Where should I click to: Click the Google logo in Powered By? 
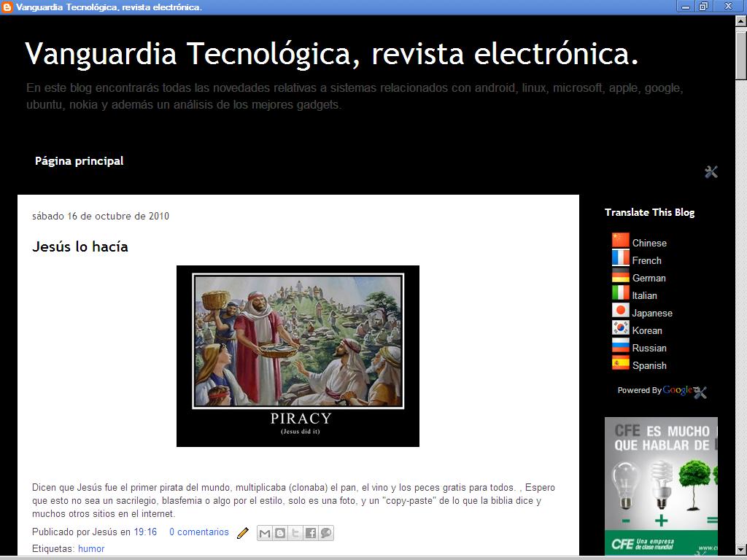pos(678,391)
